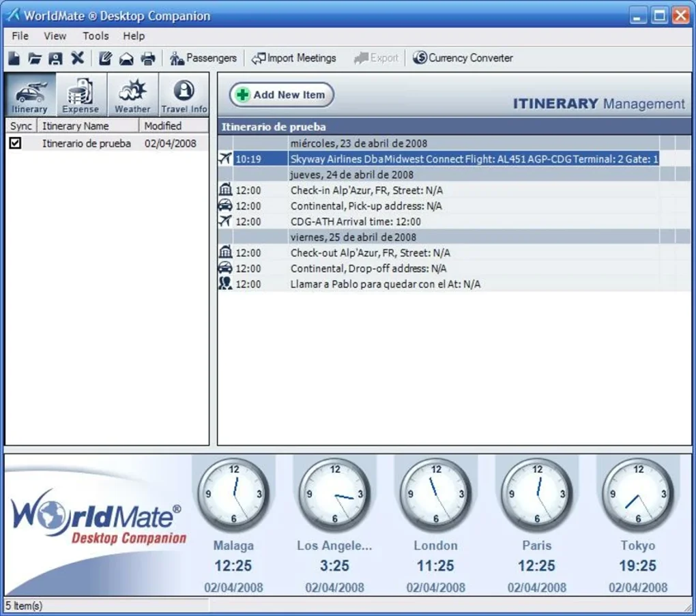This screenshot has width=696, height=616.
Task: Minimize the WorldMate window
Action: point(638,16)
